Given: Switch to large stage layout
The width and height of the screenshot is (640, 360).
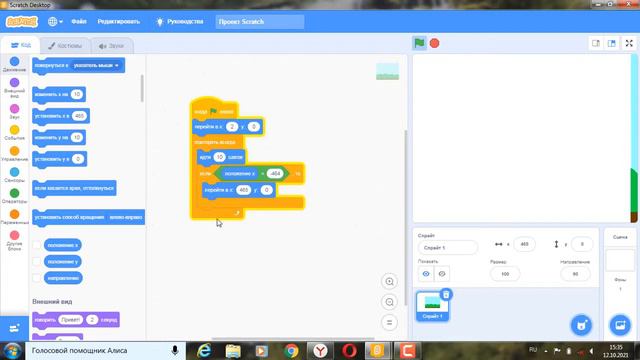Looking at the screenshot, I should coord(611,43).
